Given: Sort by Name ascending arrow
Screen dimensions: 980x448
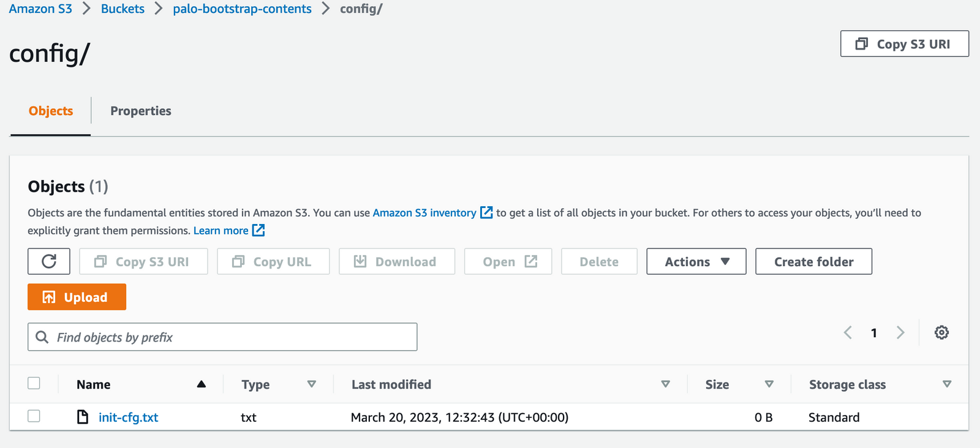Looking at the screenshot, I should click(201, 384).
